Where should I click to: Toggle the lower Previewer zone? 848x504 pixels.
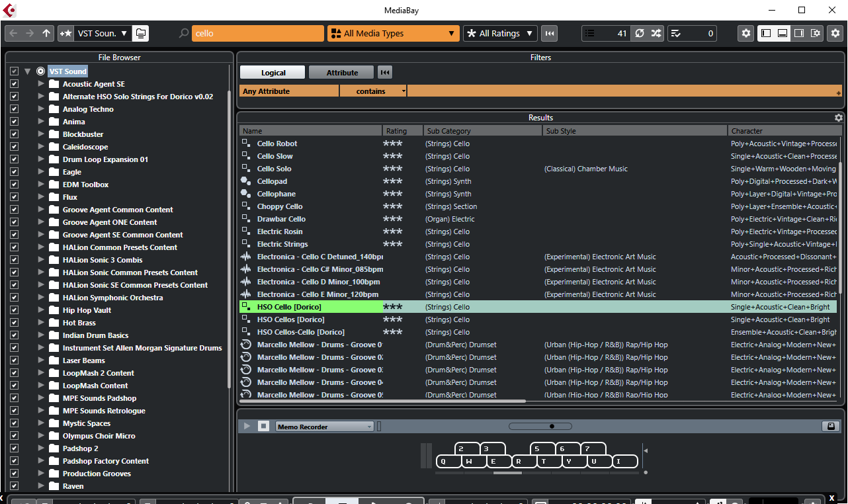pos(783,33)
